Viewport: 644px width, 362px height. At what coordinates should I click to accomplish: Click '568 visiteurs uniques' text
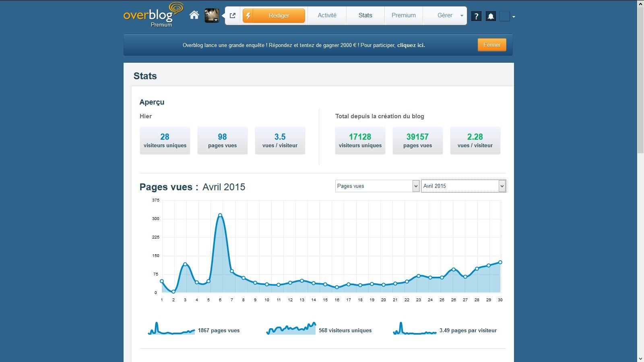tap(345, 331)
